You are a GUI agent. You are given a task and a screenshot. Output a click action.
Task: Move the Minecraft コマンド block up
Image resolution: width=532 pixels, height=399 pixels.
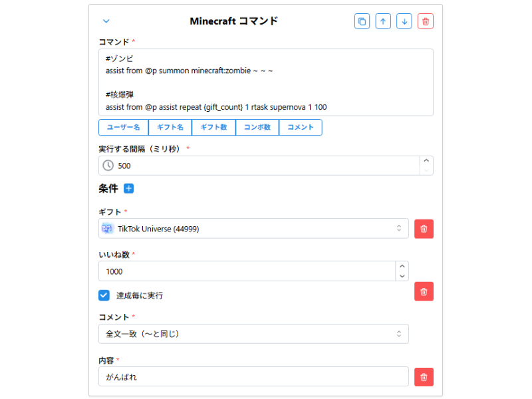(383, 21)
